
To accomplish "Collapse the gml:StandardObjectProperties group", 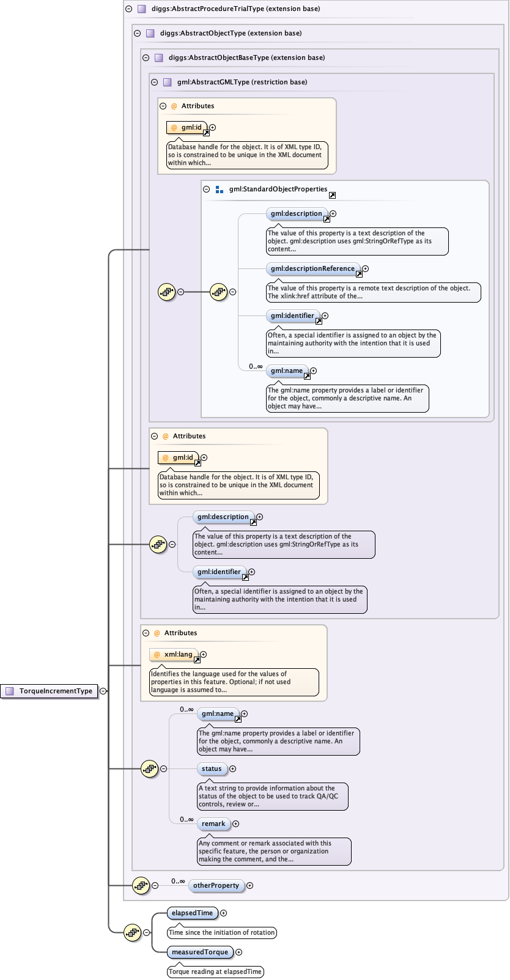I will point(206,190).
